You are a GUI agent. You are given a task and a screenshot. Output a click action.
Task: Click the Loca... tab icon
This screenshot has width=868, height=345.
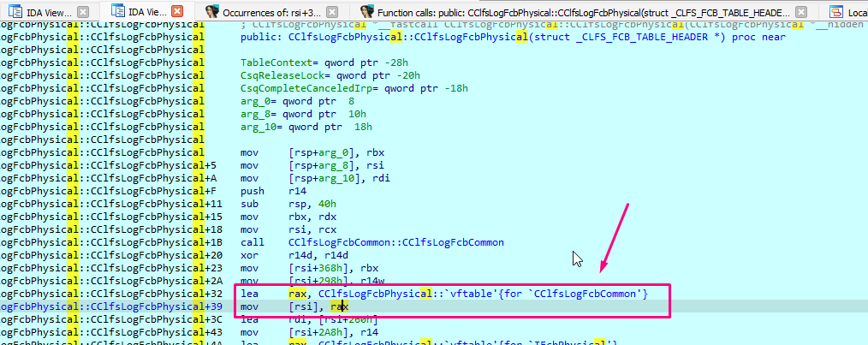(835, 12)
